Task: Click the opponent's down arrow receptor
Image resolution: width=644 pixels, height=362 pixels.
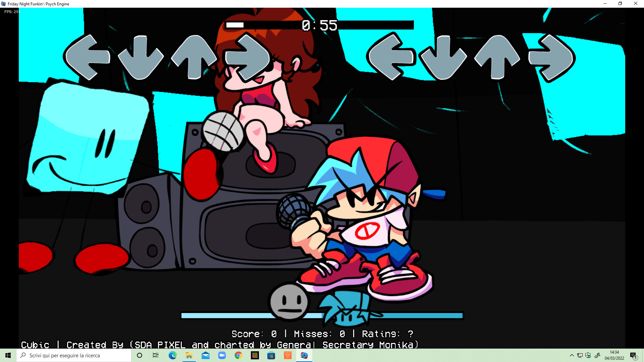Action: [141, 58]
